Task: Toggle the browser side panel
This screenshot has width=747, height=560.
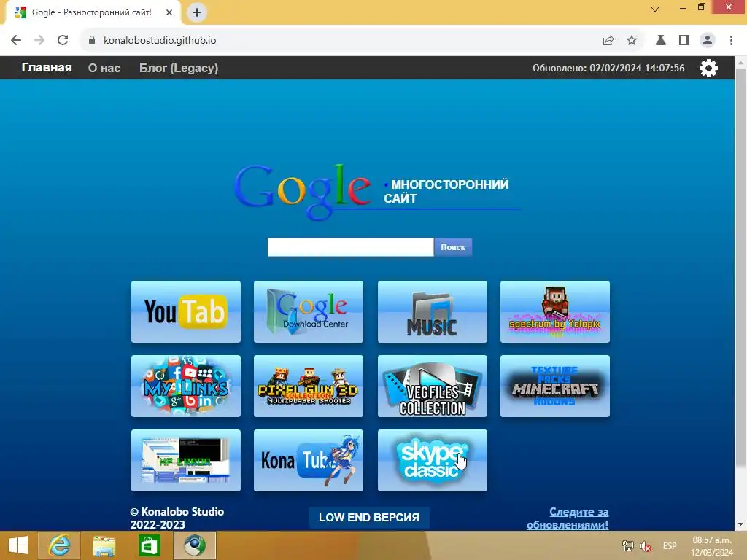Action: (x=684, y=41)
